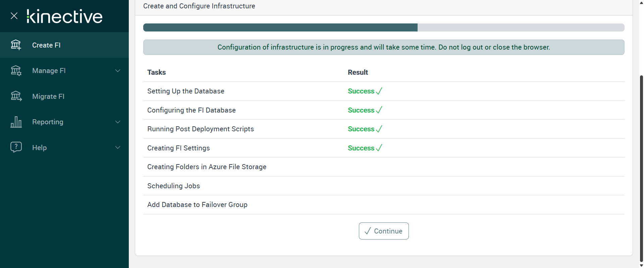Viewport: 644px width, 268px height.
Task: Open the Create FI menu item
Action: tap(46, 45)
